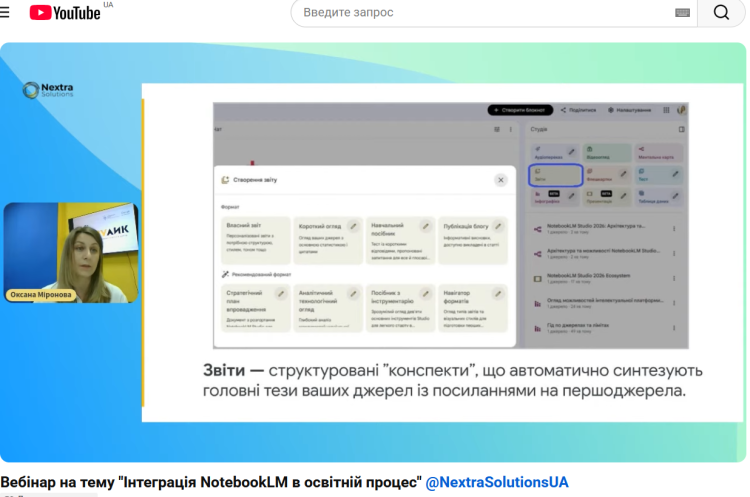The width and height of the screenshot is (750, 497).
Task: Open the 'Таблиця даних' studio tile
Action: pos(659,197)
